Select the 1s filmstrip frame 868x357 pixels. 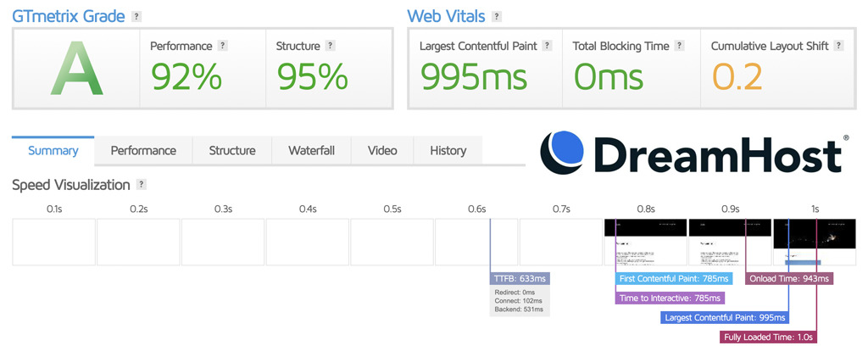[x=815, y=242]
